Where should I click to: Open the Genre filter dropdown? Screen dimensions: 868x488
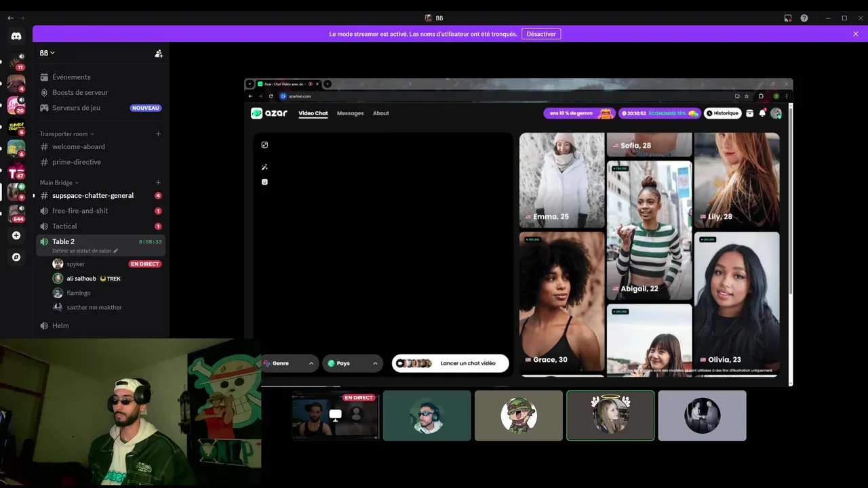(290, 363)
